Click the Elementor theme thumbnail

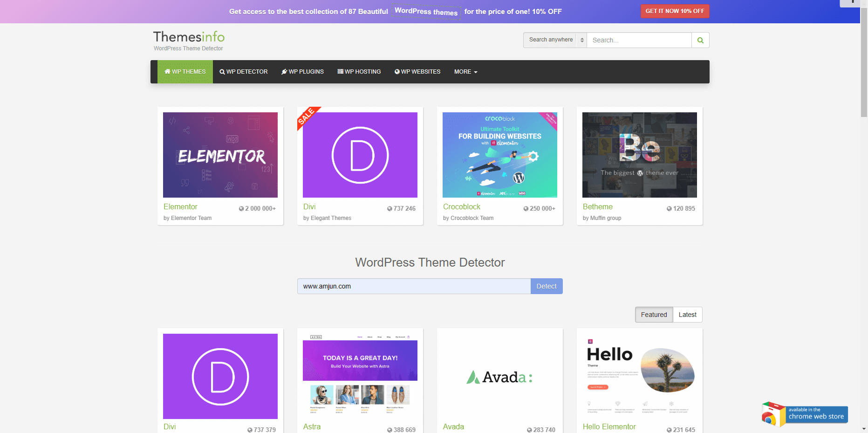point(220,155)
